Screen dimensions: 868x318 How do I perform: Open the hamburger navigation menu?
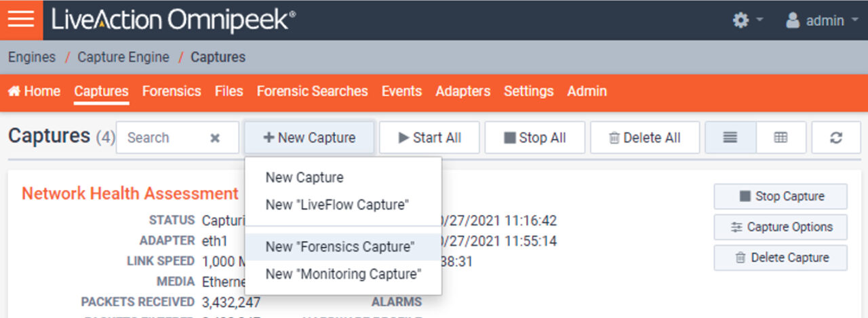coord(21,20)
